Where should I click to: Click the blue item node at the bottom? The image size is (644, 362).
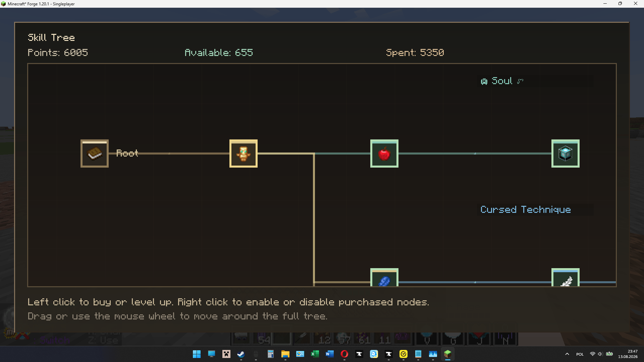tap(384, 278)
